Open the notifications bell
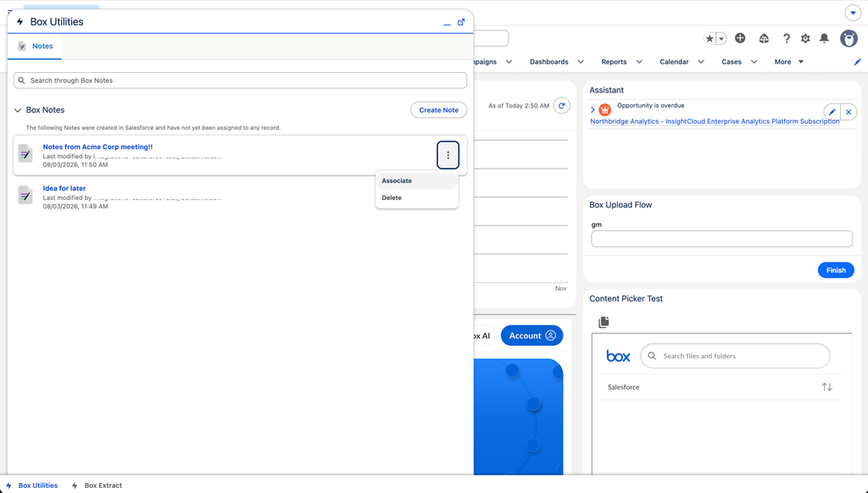The width and height of the screenshot is (868, 493). (x=824, y=38)
